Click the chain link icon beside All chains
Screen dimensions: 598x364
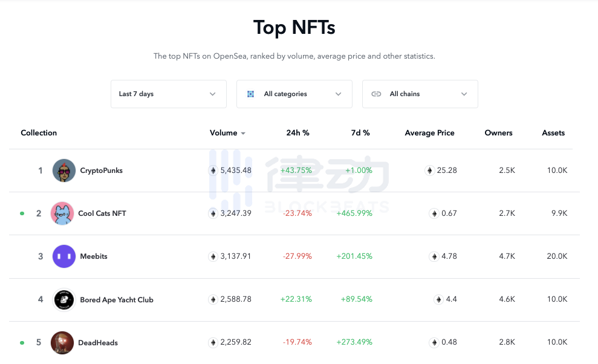point(376,94)
